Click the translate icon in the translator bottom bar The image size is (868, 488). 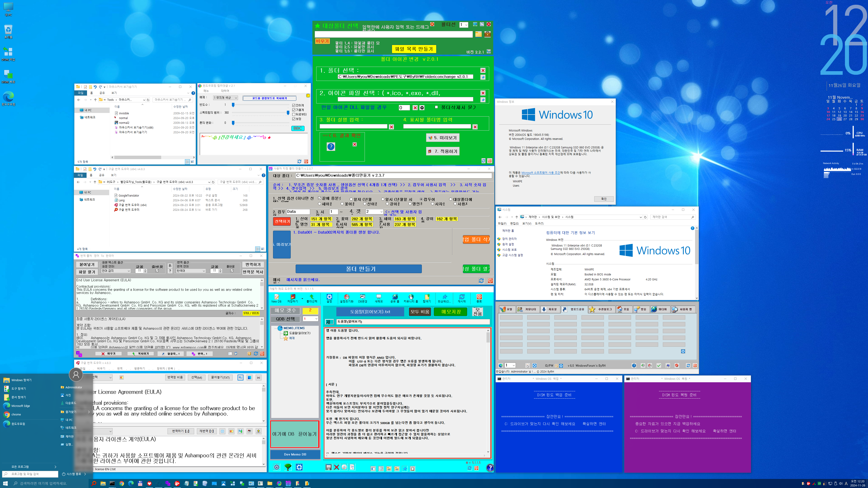tap(79, 354)
